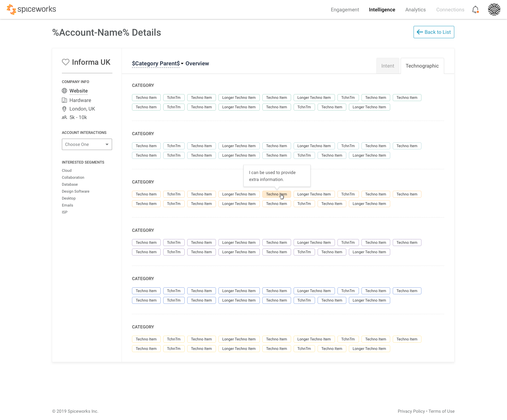The image size is (507, 420).
Task: Open the Choose One account interactions dropdown
Action: click(87, 144)
